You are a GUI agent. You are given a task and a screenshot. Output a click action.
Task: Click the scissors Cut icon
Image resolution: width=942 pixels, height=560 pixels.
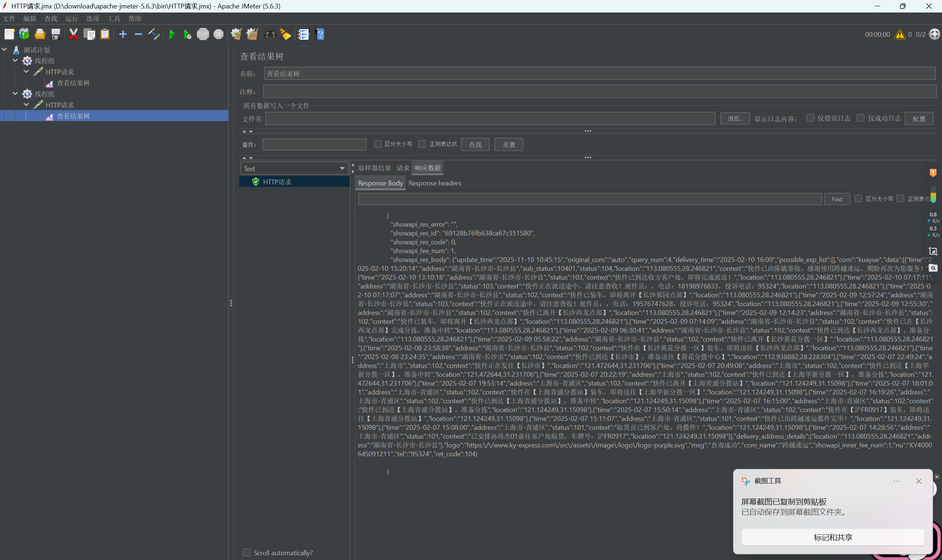[x=73, y=35]
